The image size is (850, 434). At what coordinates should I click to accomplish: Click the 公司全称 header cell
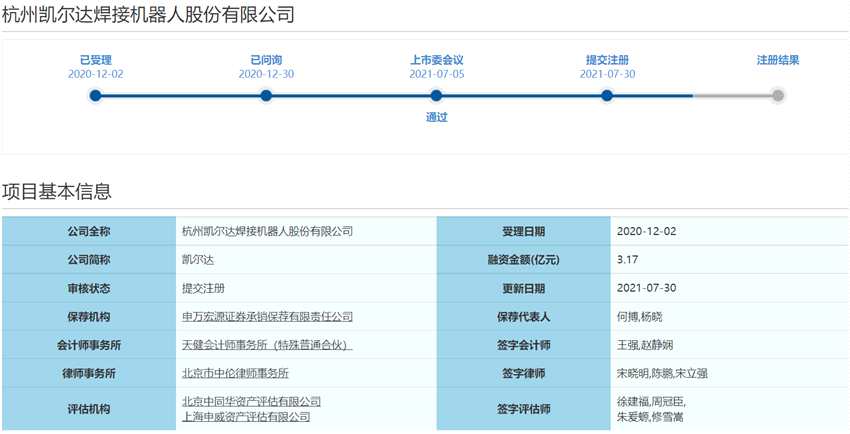pyautogui.click(x=89, y=231)
